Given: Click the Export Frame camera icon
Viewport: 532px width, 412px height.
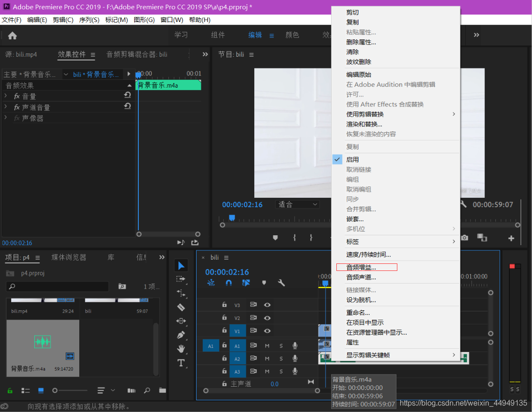Looking at the screenshot, I should [x=464, y=238].
